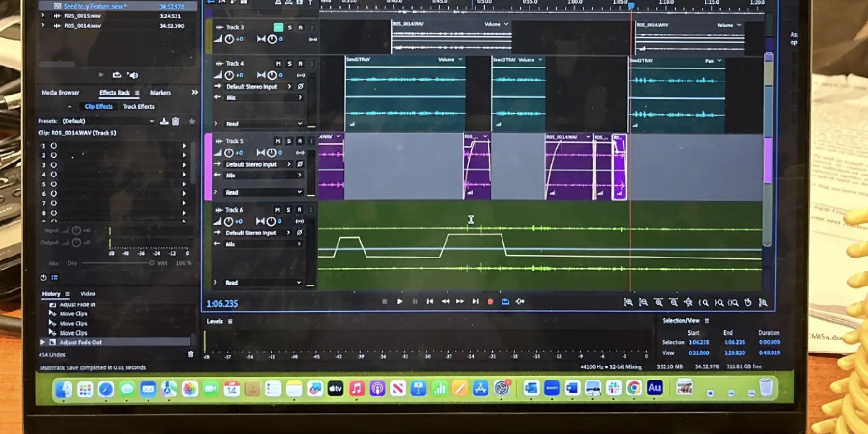Click the Rewind button in transport

tap(445, 302)
